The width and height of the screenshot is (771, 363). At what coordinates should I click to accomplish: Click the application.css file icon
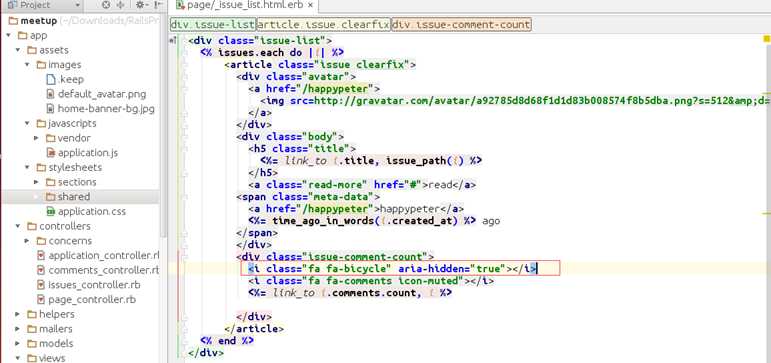tap(50, 212)
